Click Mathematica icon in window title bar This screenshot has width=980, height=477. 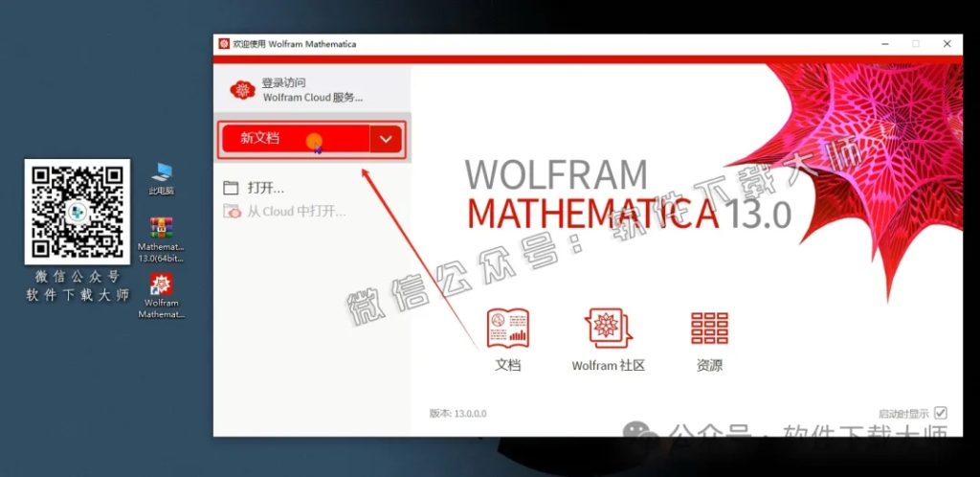[224, 44]
